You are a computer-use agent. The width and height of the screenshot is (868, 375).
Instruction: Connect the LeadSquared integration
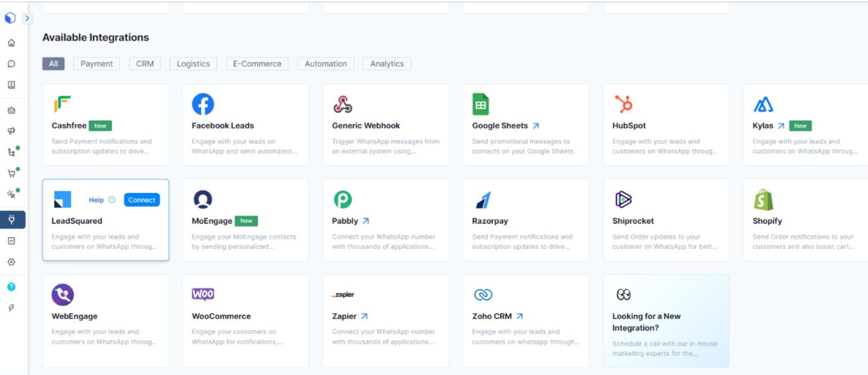pyautogui.click(x=142, y=200)
